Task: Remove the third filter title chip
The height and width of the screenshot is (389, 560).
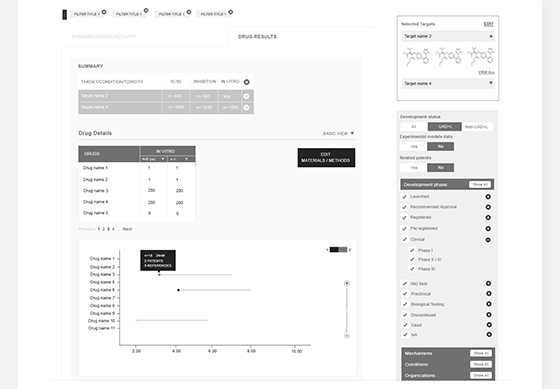Action: coord(189,12)
